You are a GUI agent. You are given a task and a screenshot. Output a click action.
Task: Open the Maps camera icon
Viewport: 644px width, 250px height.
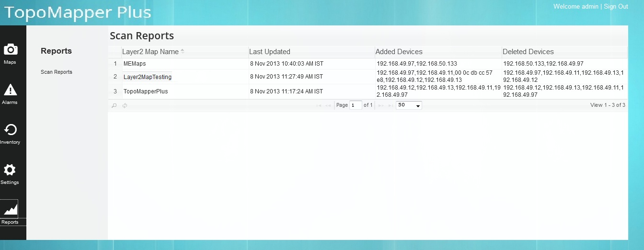(x=11, y=49)
